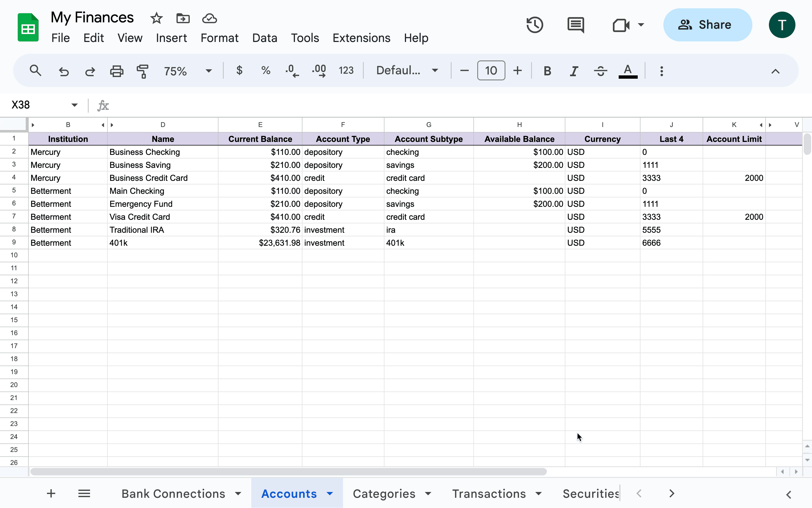Collapse the formatting toolbar

[775, 71]
